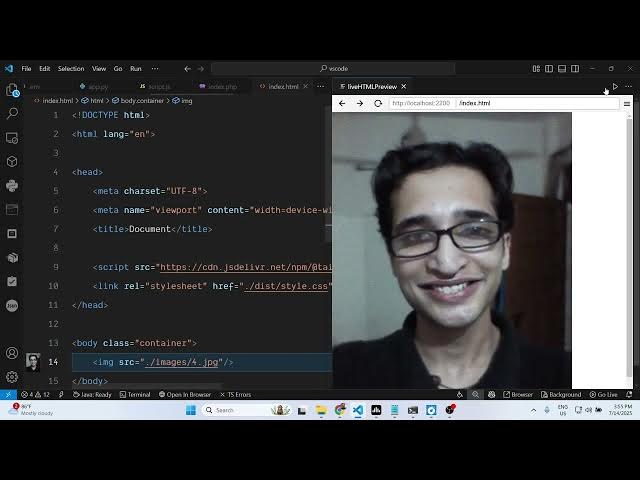Click Browser in status bar

[518, 394]
